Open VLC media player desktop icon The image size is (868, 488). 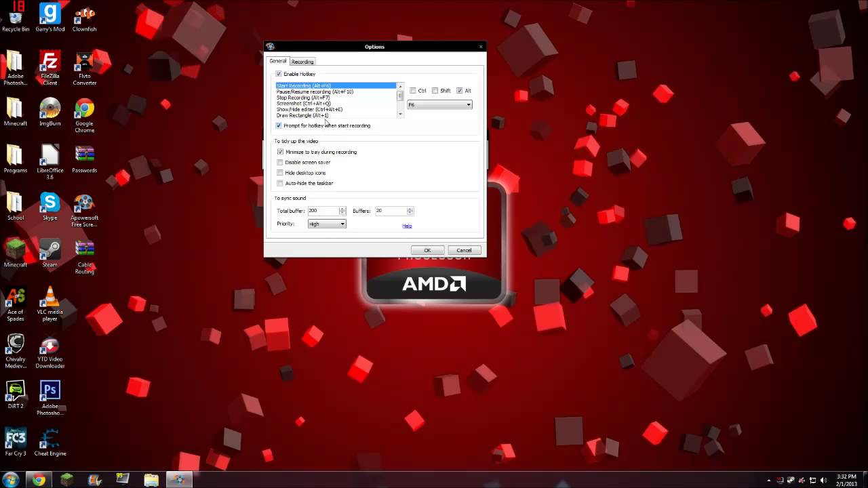point(50,304)
